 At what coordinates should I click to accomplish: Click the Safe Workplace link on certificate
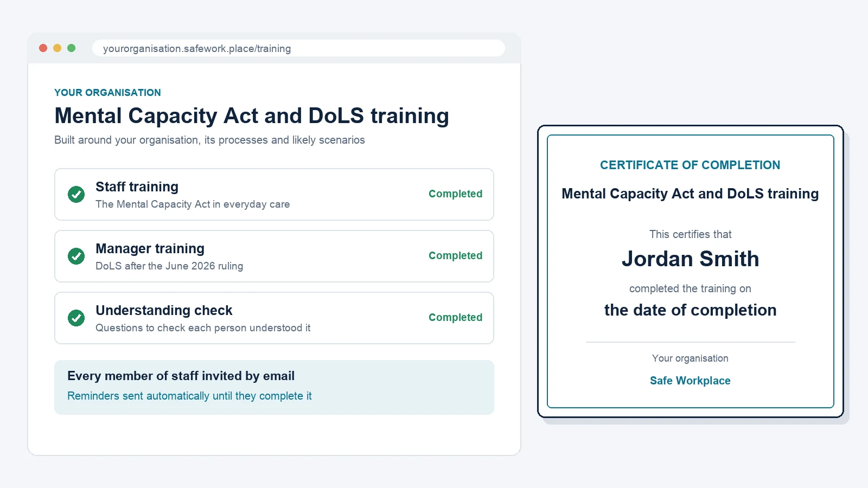[690, 381]
